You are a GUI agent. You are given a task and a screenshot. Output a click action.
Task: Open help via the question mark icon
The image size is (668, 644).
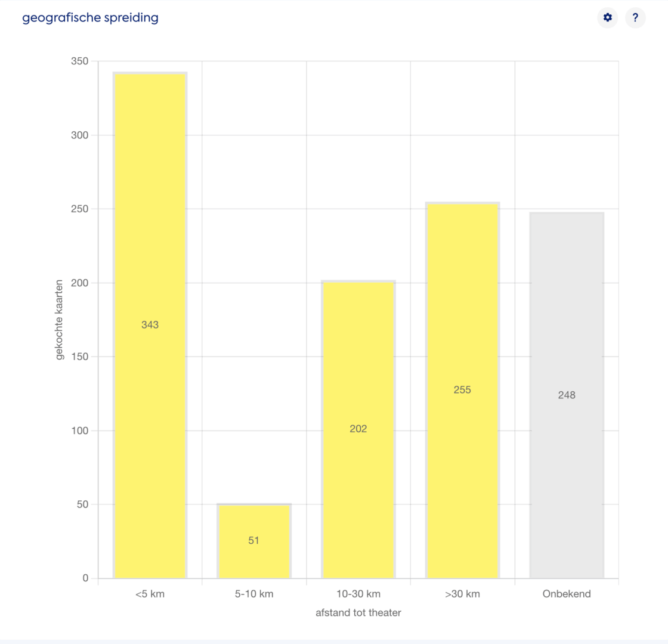click(x=635, y=17)
